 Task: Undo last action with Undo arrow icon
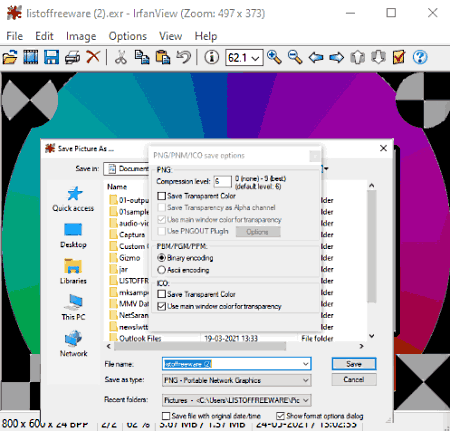pos(183,57)
